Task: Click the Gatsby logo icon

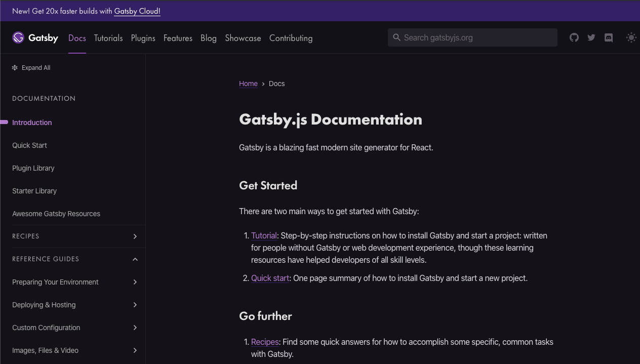Action: click(18, 37)
